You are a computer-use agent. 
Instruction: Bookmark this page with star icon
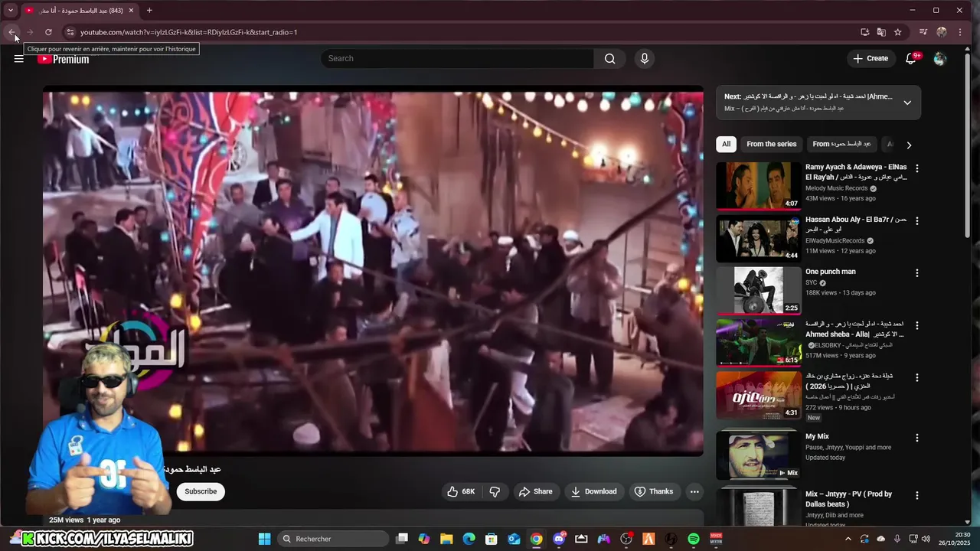coord(898,32)
